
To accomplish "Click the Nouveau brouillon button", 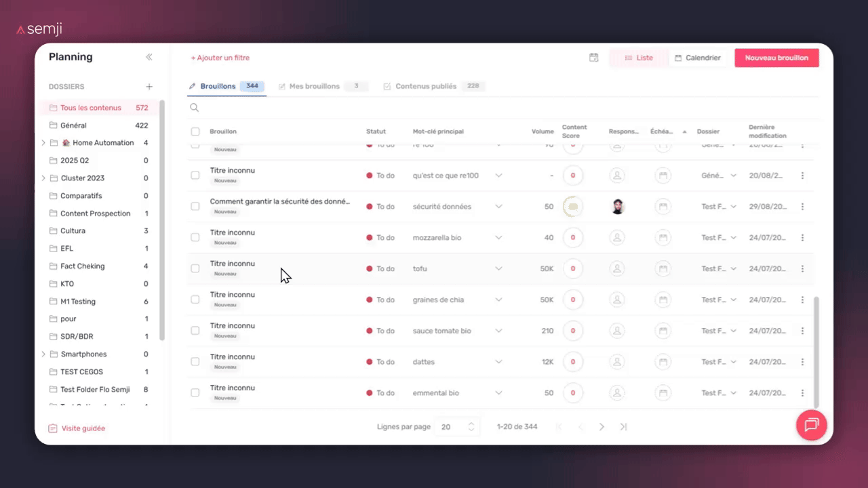I will pyautogui.click(x=776, y=58).
